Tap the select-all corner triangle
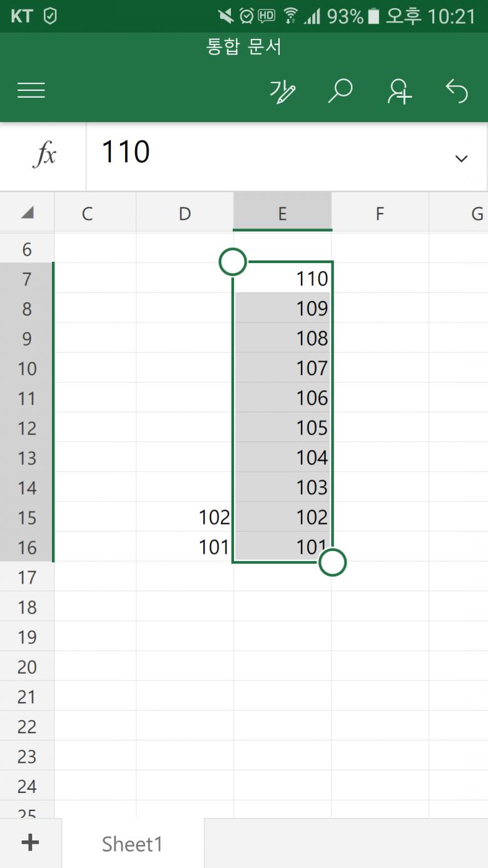 [x=27, y=214]
